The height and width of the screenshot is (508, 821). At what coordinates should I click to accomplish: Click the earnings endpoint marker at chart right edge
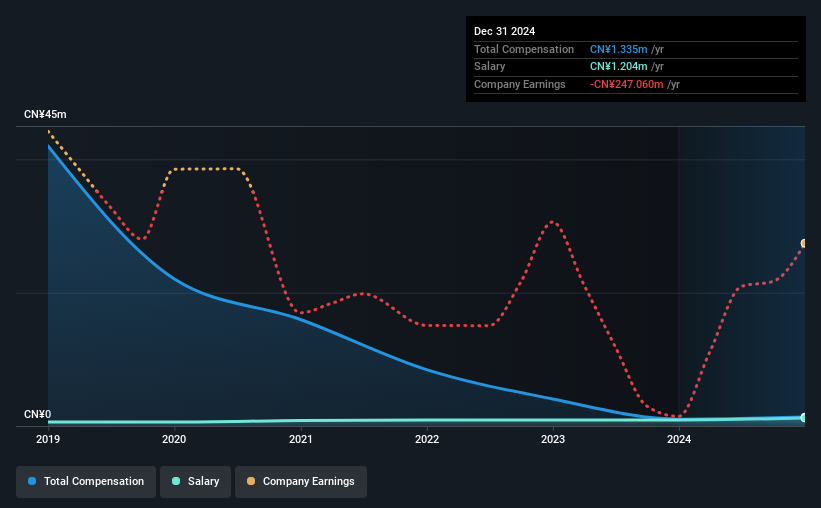[804, 244]
